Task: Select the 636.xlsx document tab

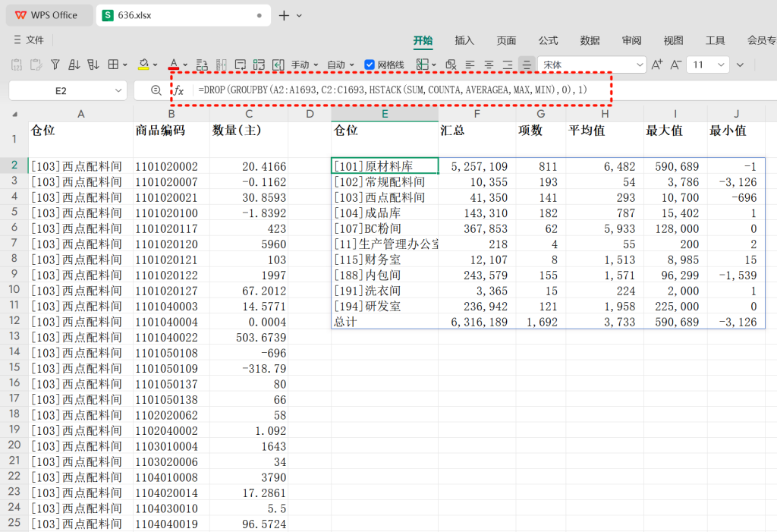Action: point(184,15)
